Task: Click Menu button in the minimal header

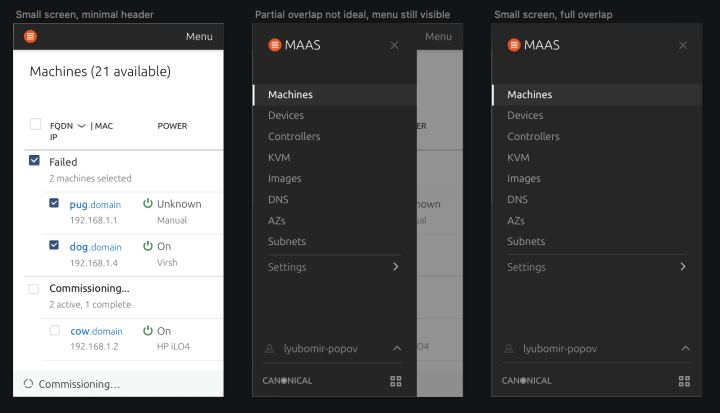Action: (x=199, y=36)
